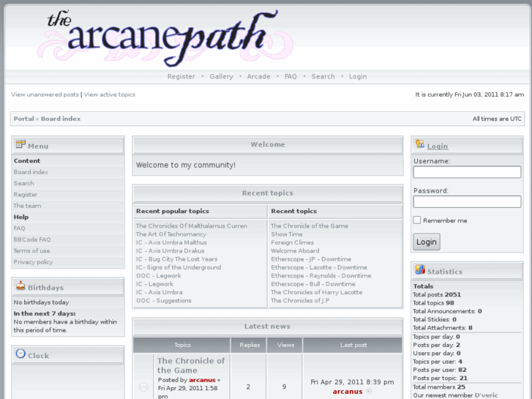Click into the Password field
532x399 pixels.
(467, 201)
